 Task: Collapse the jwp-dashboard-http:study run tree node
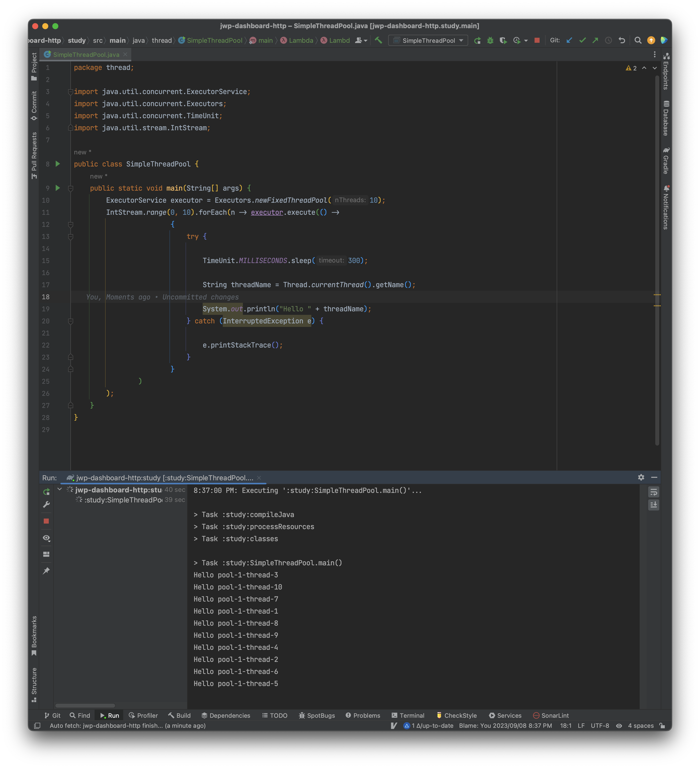(60, 489)
